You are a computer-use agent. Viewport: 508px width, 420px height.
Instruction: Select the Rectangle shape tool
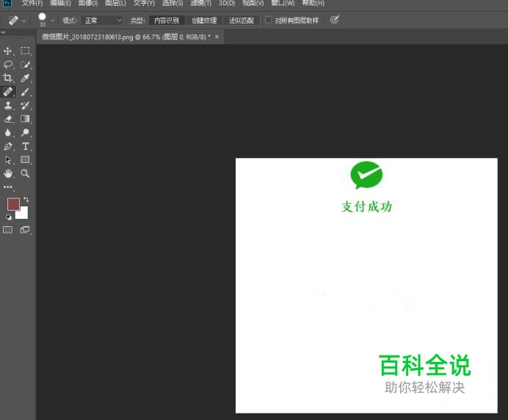coord(25,159)
